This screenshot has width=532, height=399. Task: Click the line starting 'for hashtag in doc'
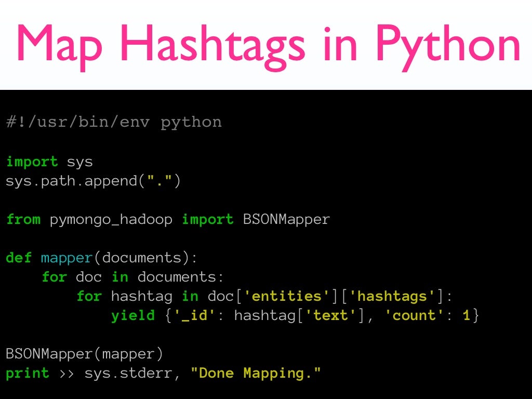point(264,296)
